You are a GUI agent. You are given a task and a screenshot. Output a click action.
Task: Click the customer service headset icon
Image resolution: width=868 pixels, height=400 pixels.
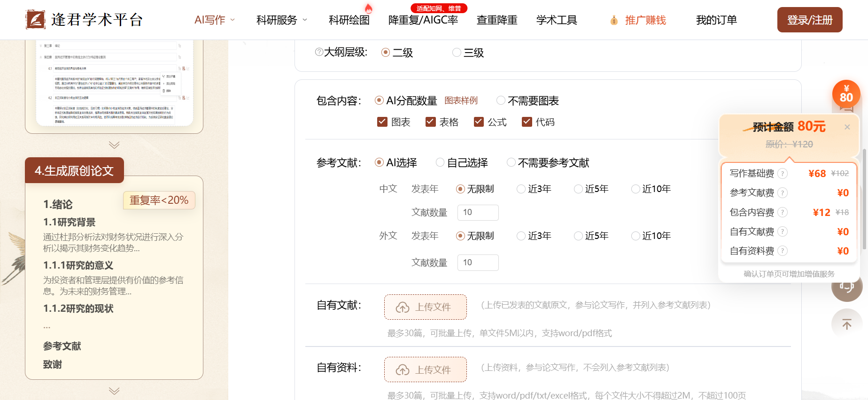pyautogui.click(x=847, y=287)
